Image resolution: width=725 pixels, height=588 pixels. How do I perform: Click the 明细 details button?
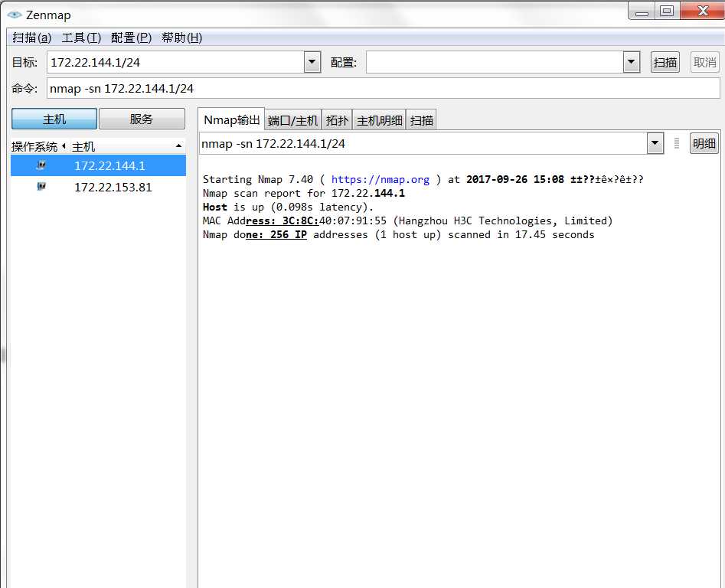(704, 143)
